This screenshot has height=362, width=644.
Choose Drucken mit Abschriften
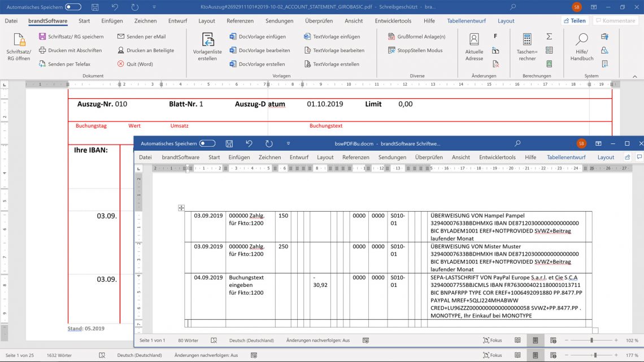70,50
